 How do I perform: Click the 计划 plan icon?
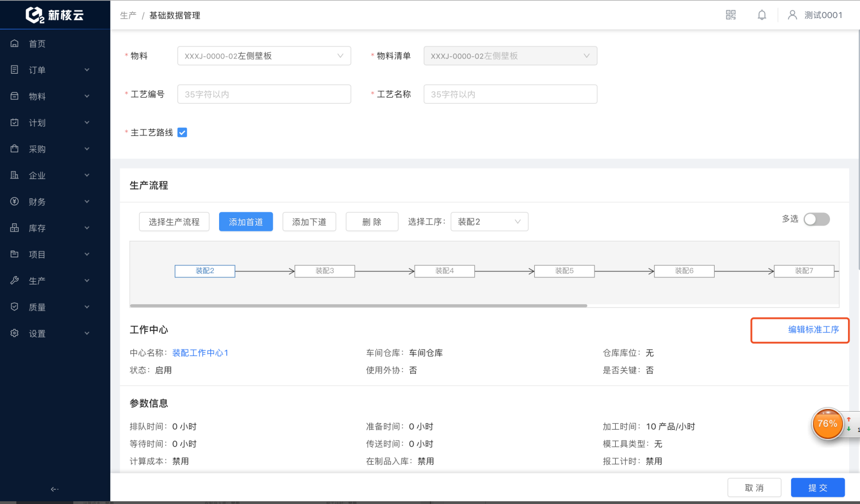pyautogui.click(x=15, y=122)
